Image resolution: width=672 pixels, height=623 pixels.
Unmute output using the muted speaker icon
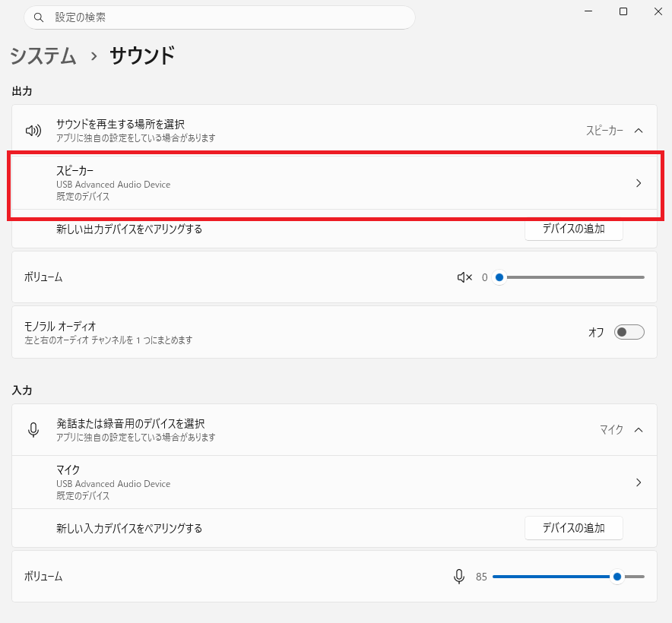click(464, 277)
